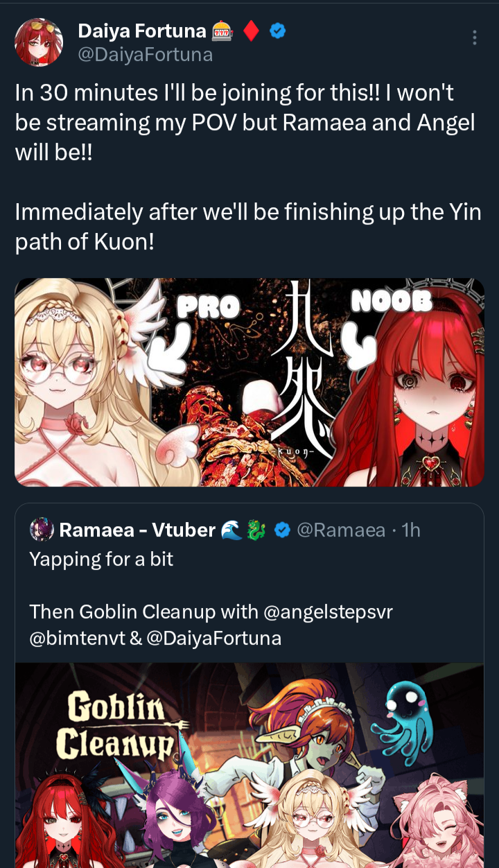Open Daiya Fortuna's profile avatar
Screen dimensions: 499x868
click(39, 42)
